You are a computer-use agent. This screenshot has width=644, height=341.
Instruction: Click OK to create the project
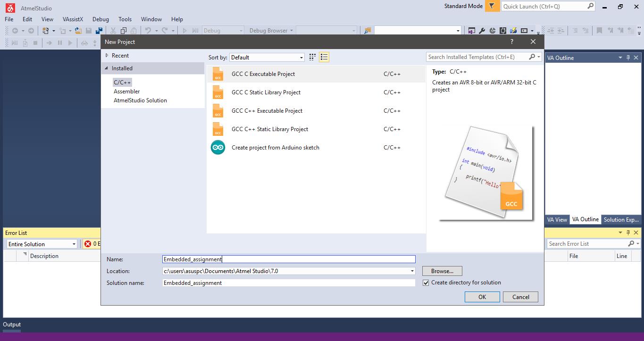point(482,297)
